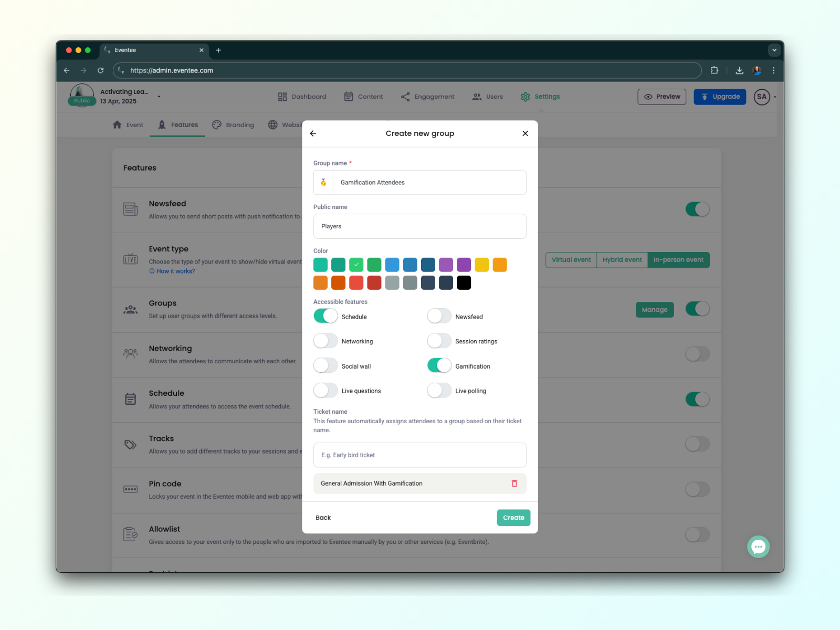Close the Eventee browser tab
Image resolution: width=840 pixels, height=630 pixels.
201,50
